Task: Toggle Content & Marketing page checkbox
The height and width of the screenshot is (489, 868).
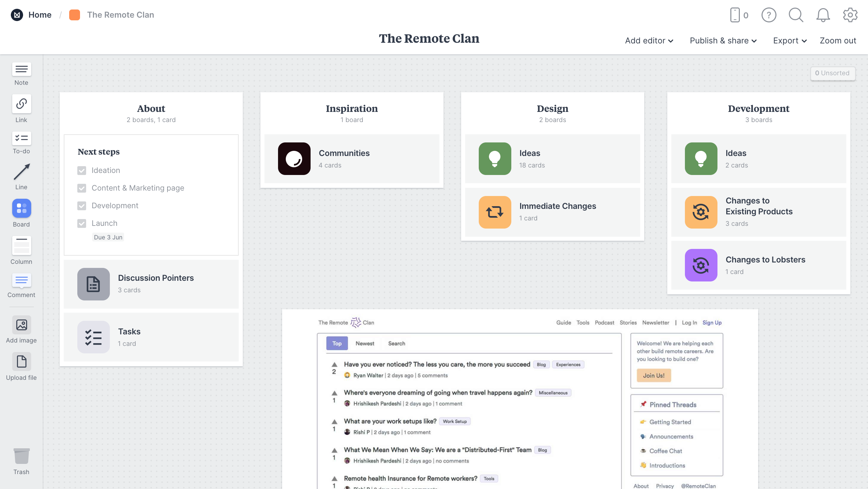Action: pos(82,188)
